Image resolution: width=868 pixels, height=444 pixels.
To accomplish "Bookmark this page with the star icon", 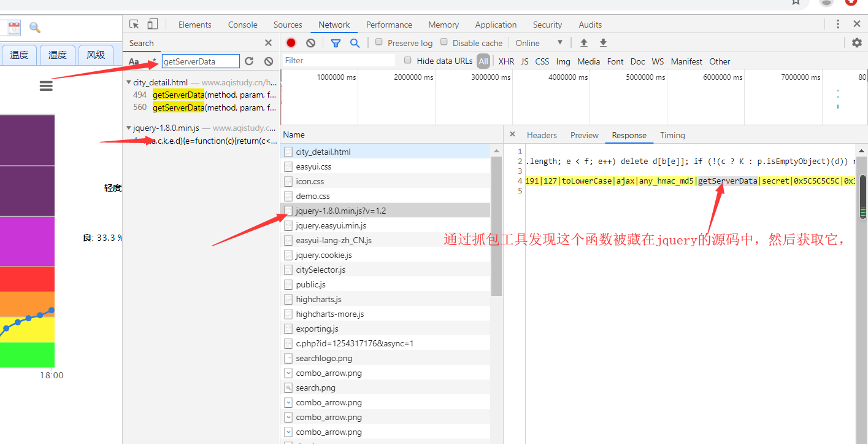I will (x=796, y=2).
